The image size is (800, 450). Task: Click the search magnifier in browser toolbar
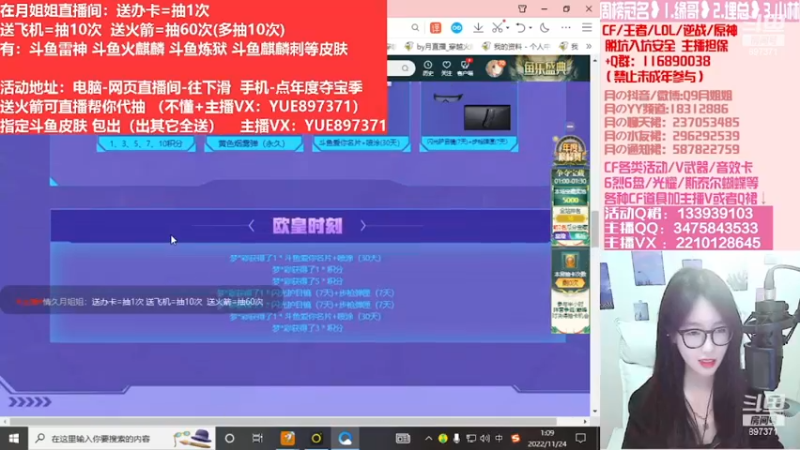415,28
